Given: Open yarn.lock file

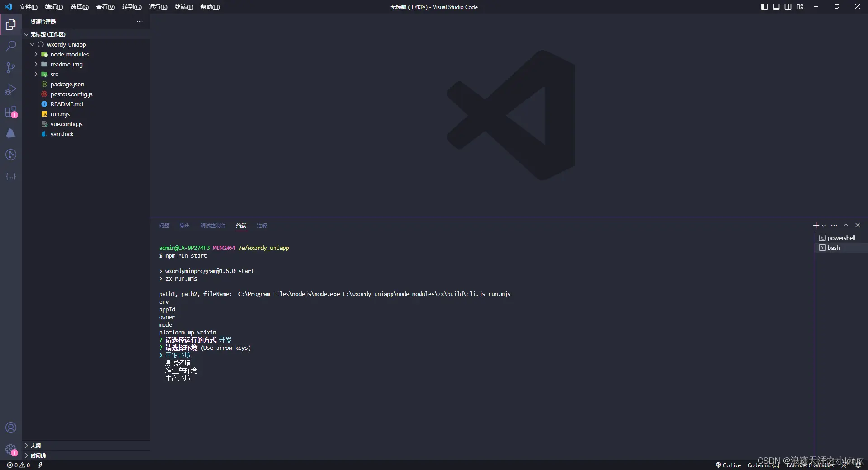Looking at the screenshot, I should [86, 134].
